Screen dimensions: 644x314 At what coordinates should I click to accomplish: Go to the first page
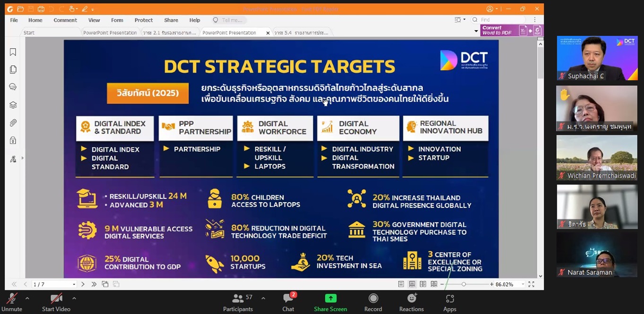click(14, 284)
